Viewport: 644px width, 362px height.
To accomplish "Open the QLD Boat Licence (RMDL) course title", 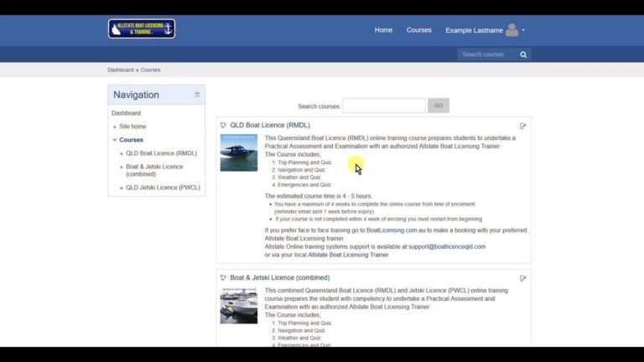I will 270,125.
